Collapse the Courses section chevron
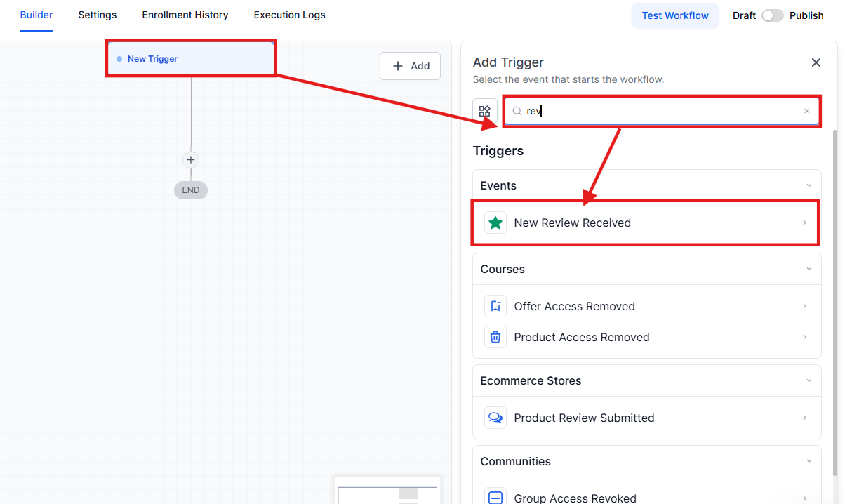The width and height of the screenshot is (845, 504). pos(809,269)
